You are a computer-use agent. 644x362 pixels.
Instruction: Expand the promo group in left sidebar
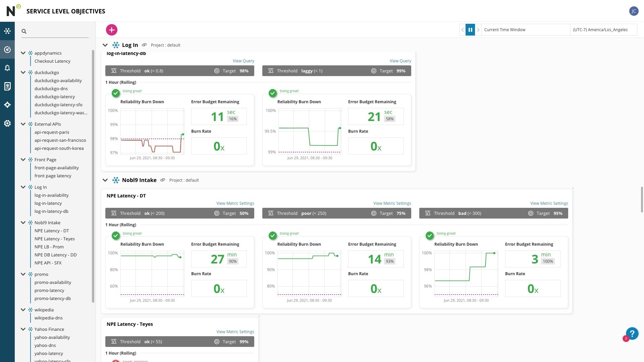click(22, 275)
